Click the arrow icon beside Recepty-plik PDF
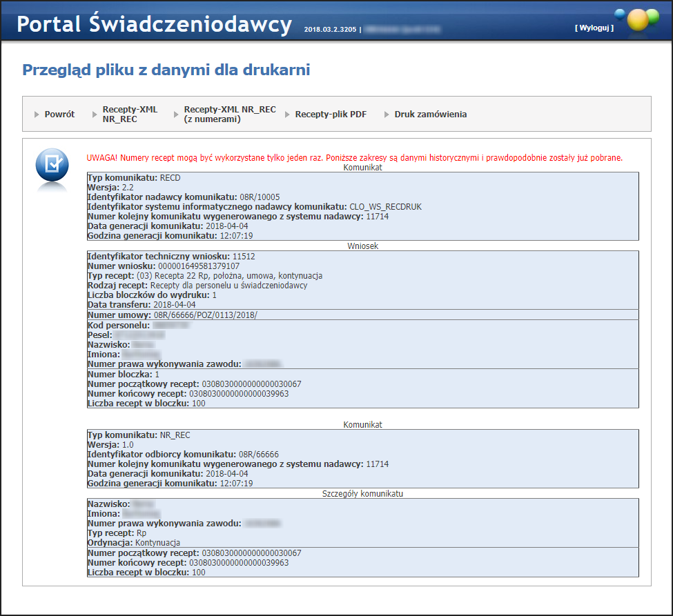This screenshot has height=616, width=673. [287, 115]
